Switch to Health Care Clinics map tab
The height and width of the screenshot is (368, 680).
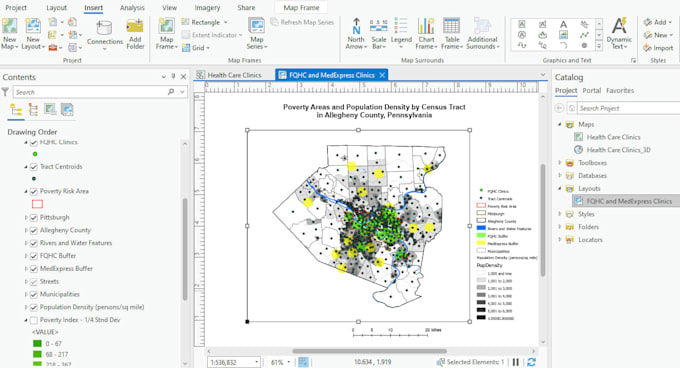234,75
